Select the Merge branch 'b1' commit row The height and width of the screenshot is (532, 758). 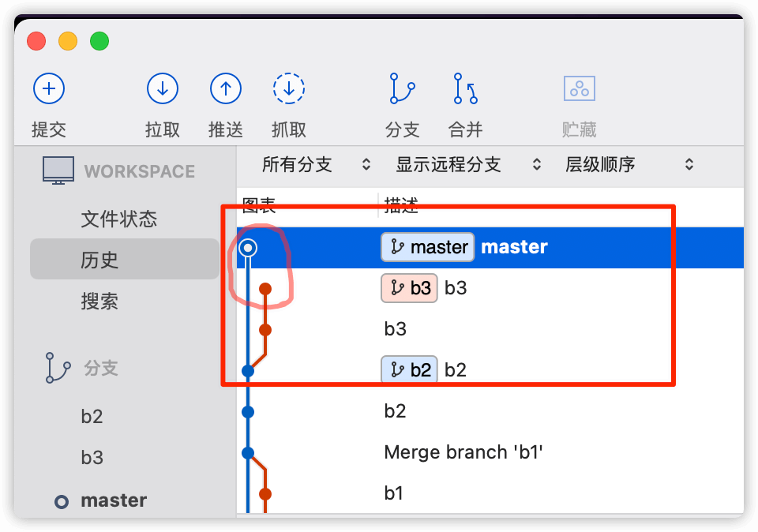point(474,452)
